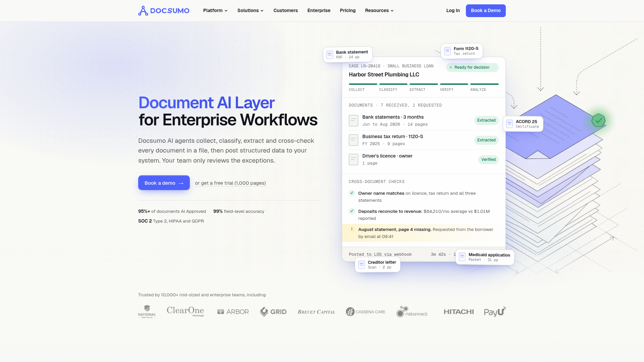This screenshot has height=362, width=644.
Task: Click the Hitachi logo
Action: [459, 312]
